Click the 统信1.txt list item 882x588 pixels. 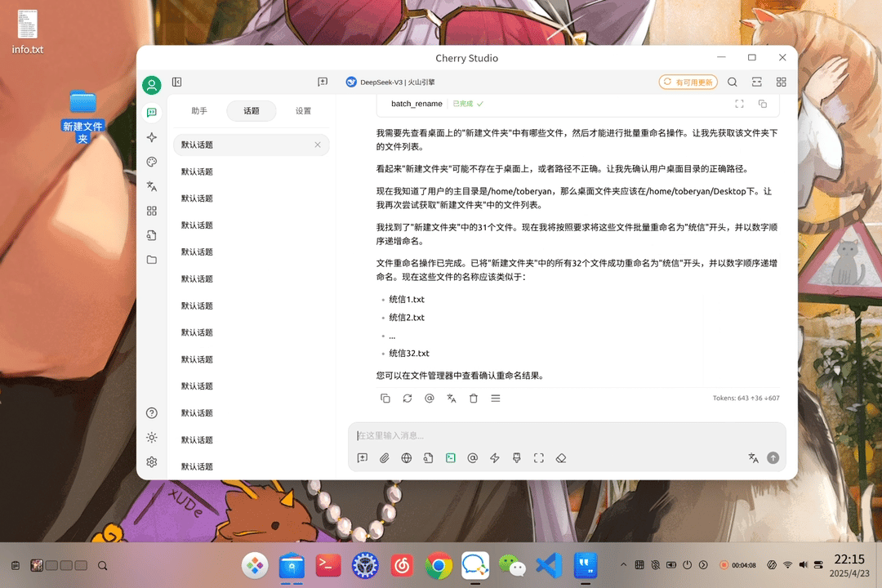coord(407,300)
